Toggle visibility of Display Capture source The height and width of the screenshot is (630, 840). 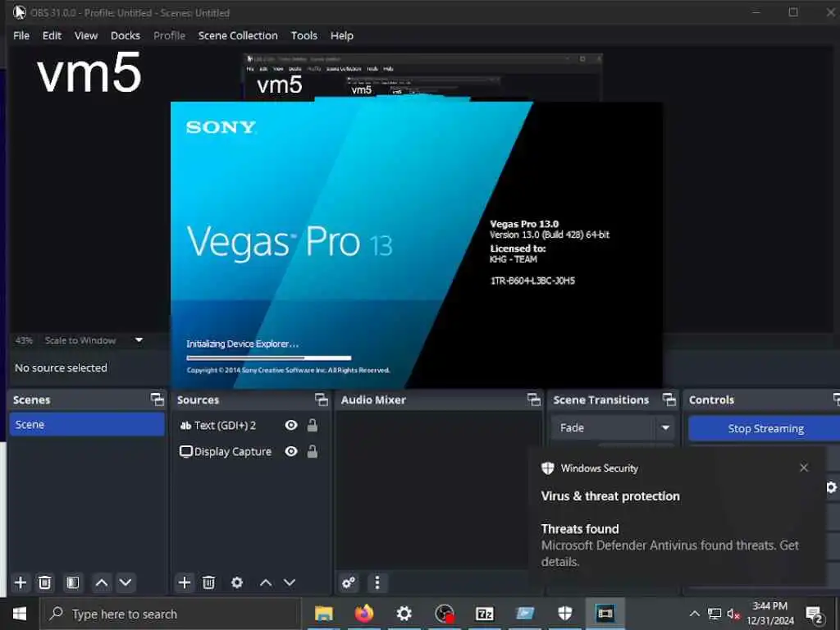coord(291,452)
